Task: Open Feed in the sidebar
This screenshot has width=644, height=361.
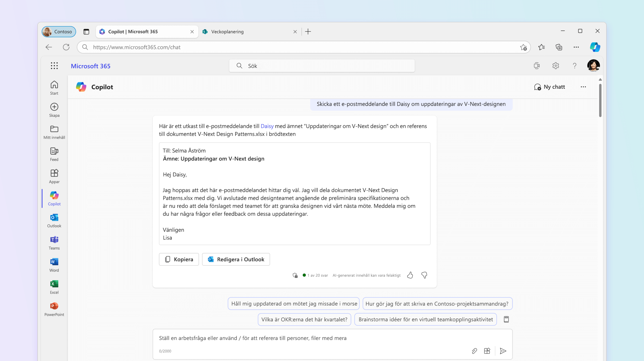Action: click(x=54, y=154)
